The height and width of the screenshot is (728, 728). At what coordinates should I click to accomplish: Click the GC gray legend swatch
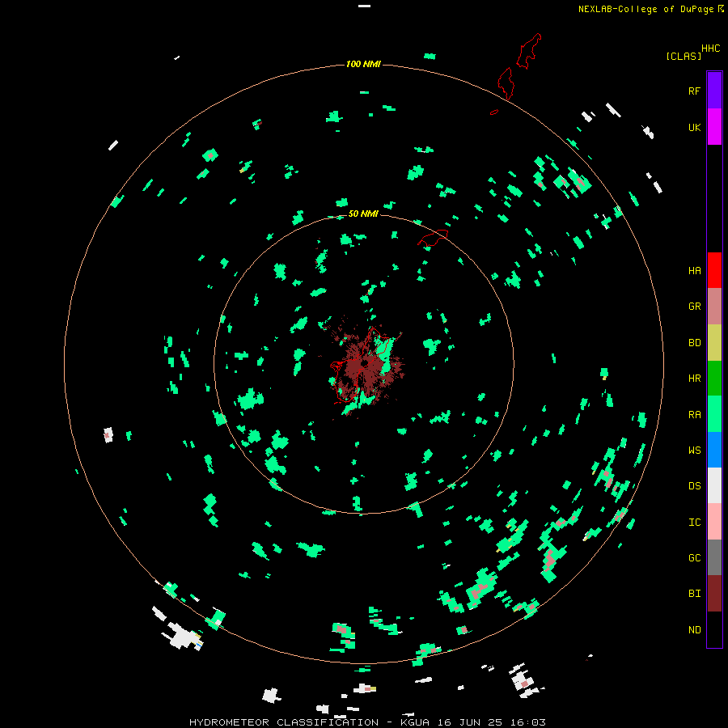click(x=714, y=557)
